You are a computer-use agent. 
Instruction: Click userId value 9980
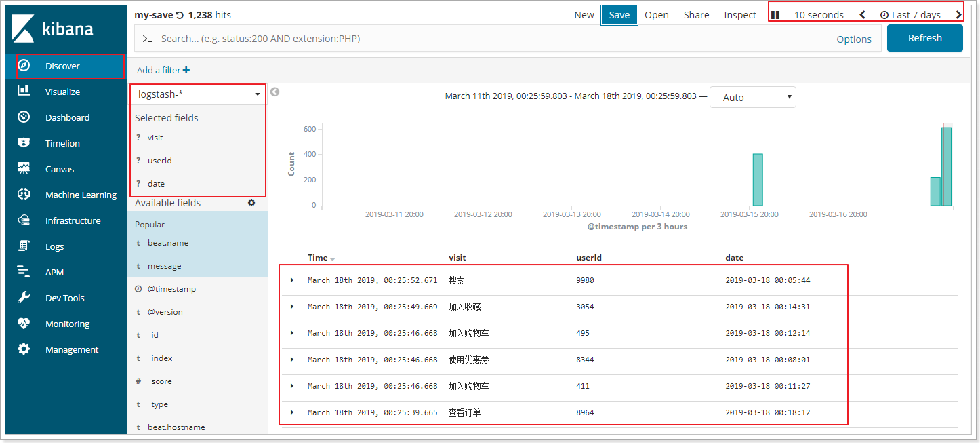[585, 280]
